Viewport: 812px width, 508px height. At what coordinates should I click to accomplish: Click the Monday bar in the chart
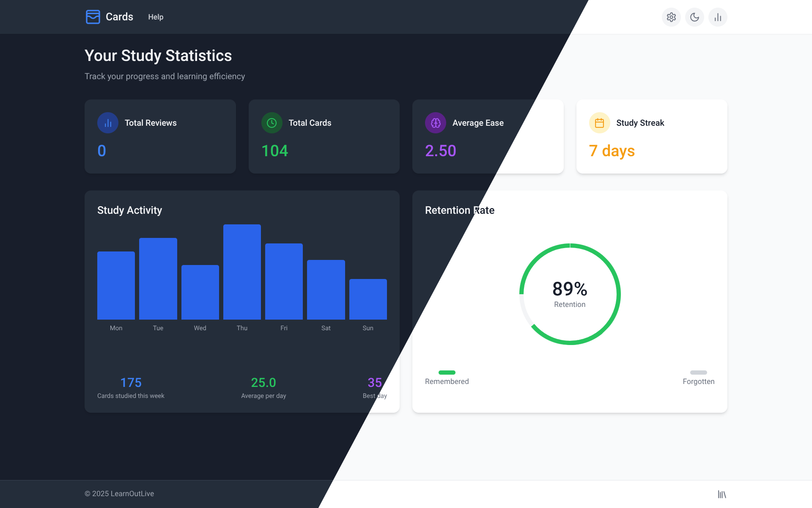[x=116, y=285]
